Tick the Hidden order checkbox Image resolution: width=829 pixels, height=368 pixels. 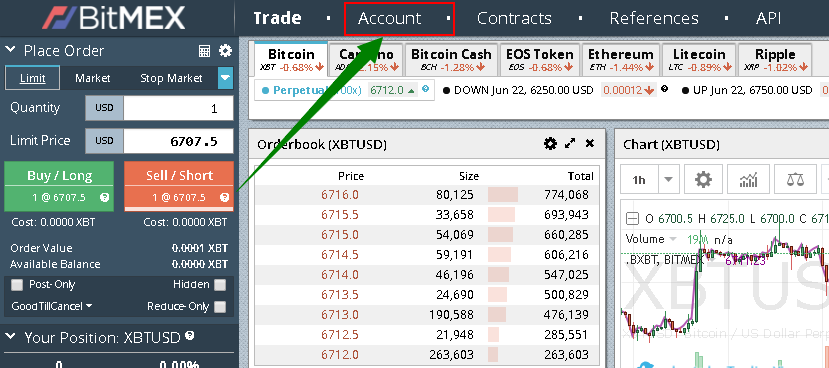click(x=220, y=285)
